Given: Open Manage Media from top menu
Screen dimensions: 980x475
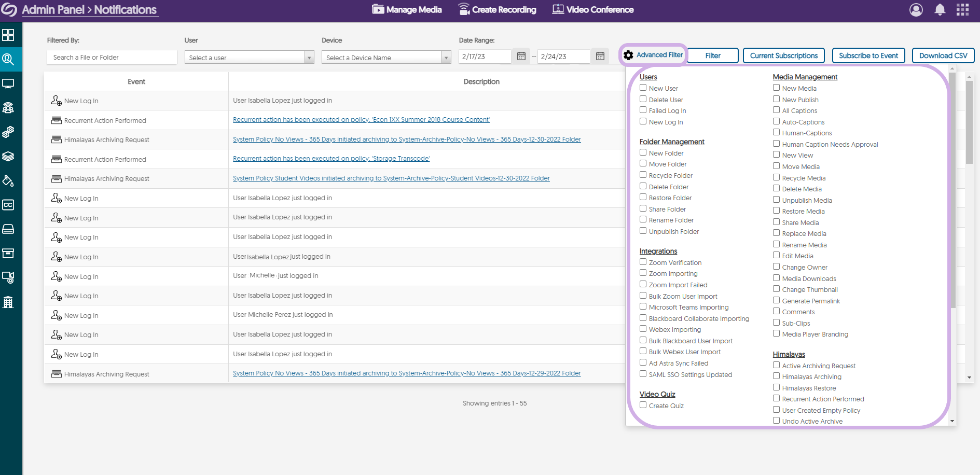Looking at the screenshot, I should click(x=407, y=10).
